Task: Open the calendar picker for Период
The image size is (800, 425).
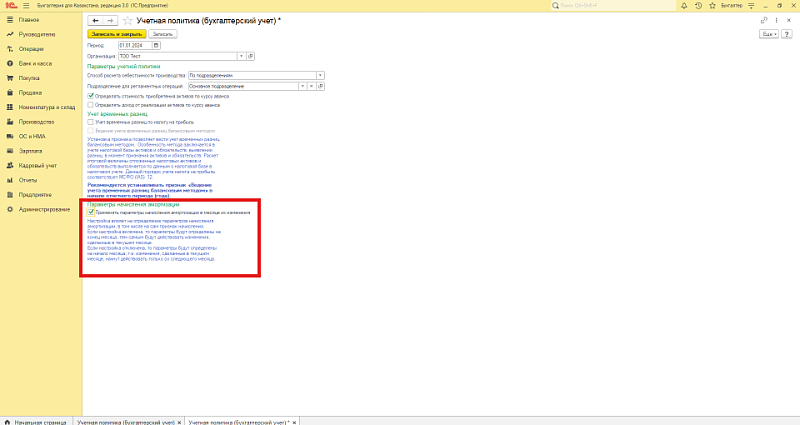Action: [156, 45]
